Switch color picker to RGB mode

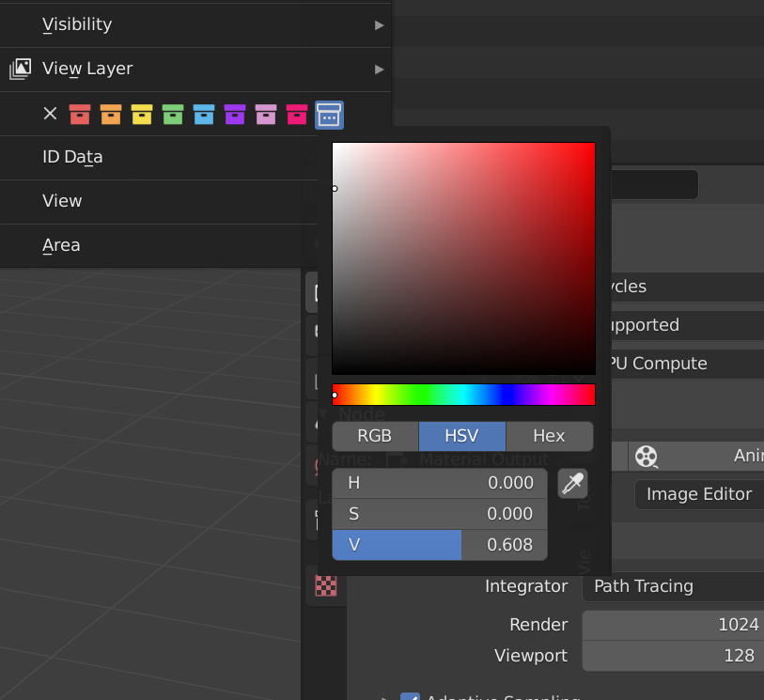[375, 436]
